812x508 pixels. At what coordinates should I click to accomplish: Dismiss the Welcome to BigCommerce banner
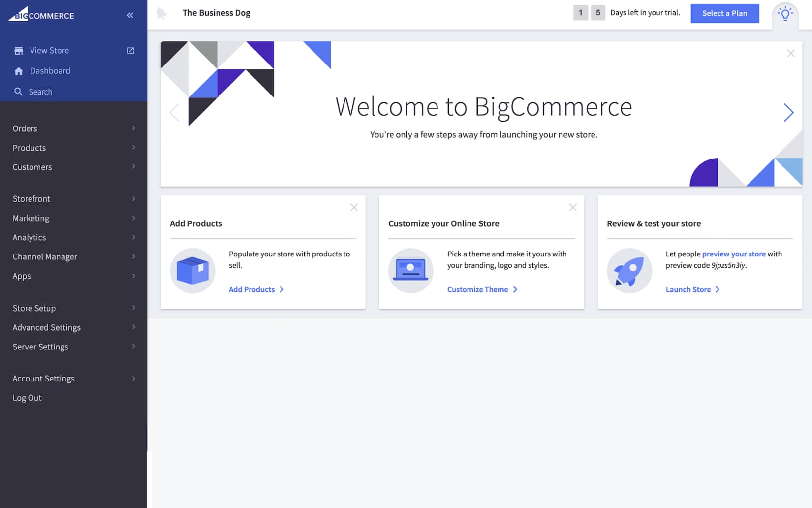coord(791,53)
